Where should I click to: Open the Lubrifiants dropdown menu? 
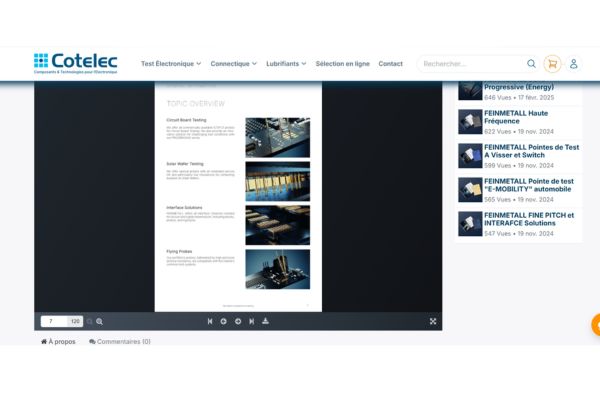point(286,64)
